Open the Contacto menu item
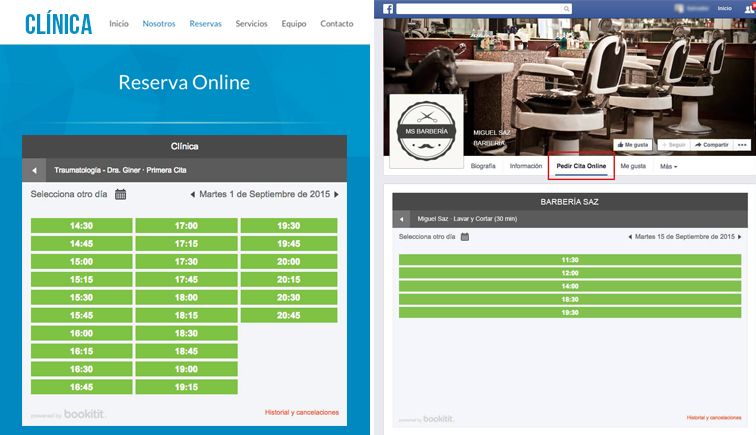Screen dimensions: 756x435 pos(337,23)
